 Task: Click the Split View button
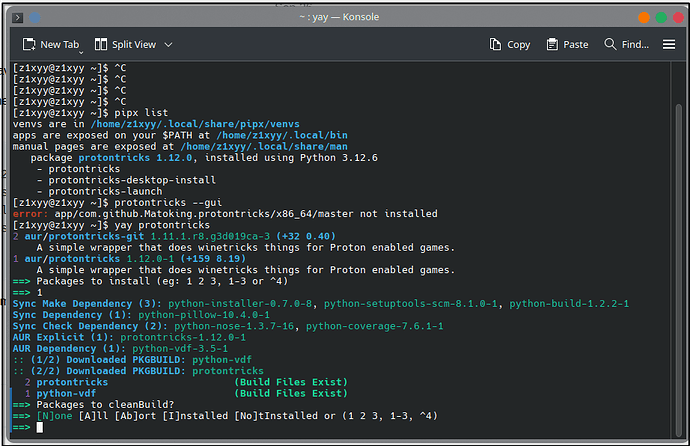(125, 44)
